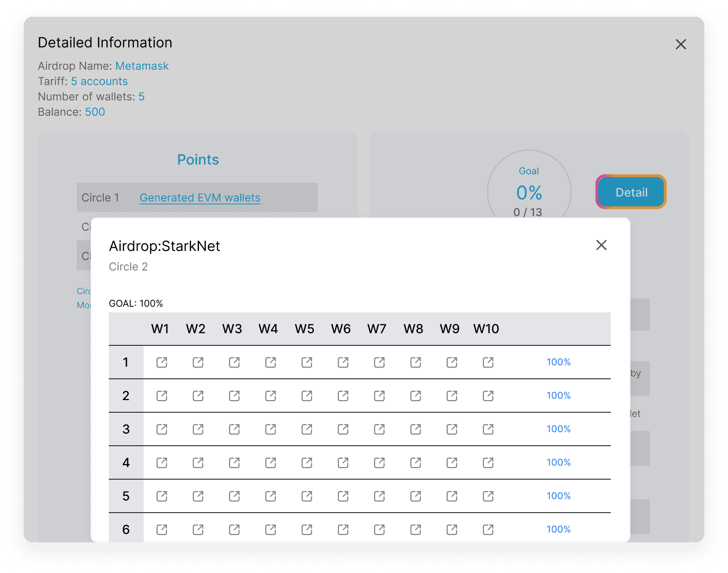Close the Detailed Information dialog

click(681, 44)
